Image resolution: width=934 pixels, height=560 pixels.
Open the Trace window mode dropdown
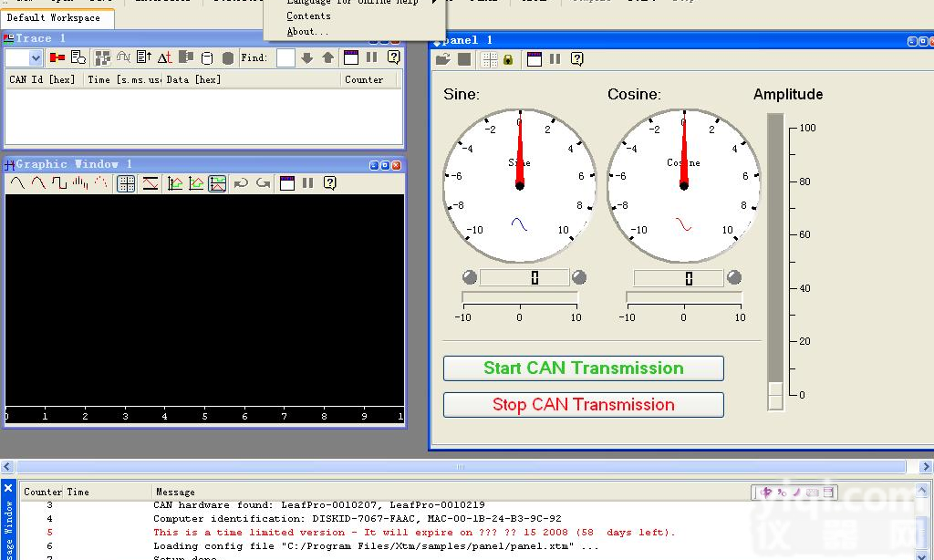(36, 58)
